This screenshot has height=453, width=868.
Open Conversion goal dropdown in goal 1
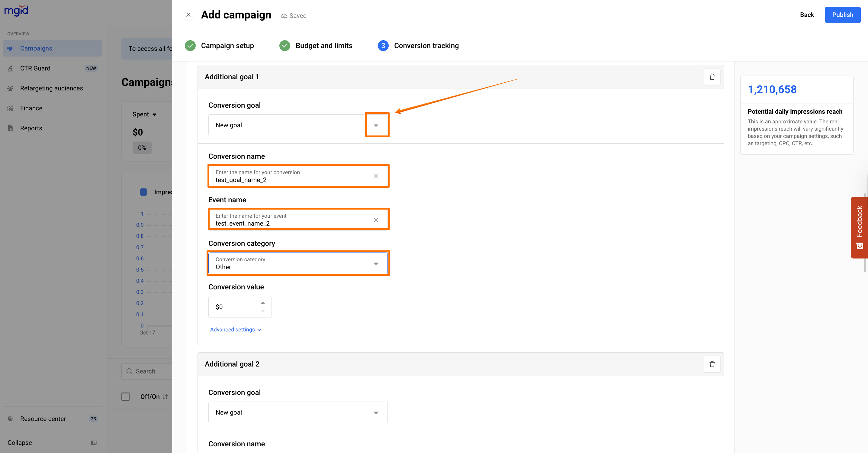pyautogui.click(x=376, y=125)
